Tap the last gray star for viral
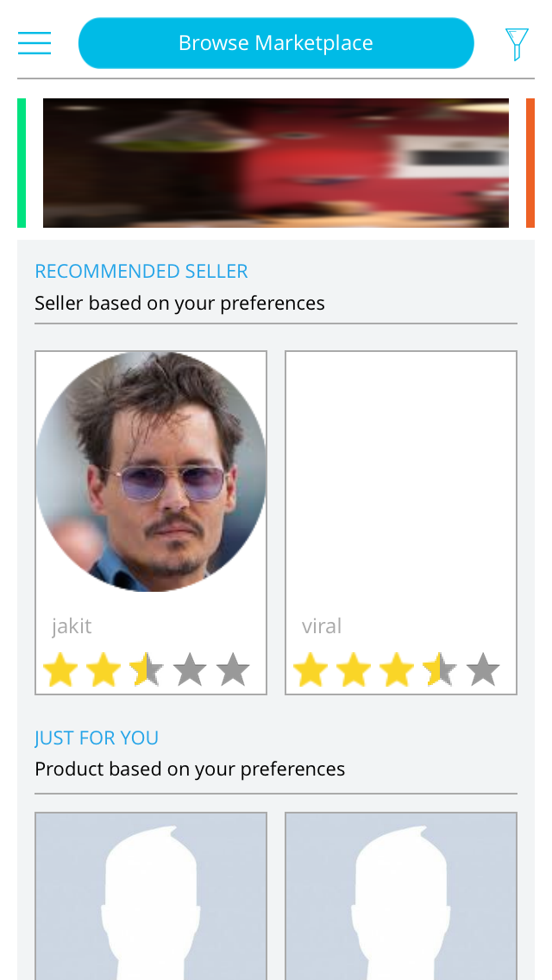552x980 pixels. click(483, 669)
